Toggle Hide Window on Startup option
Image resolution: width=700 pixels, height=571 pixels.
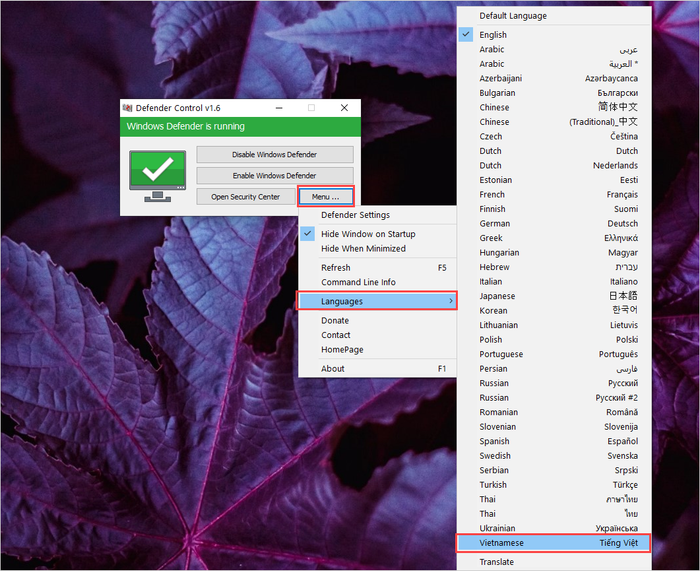(367, 234)
